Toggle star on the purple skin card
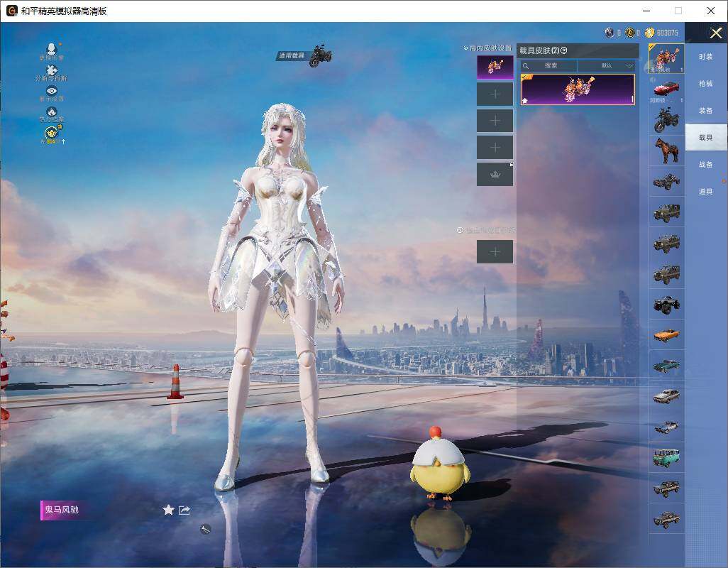This screenshot has width=728, height=568. (525, 100)
